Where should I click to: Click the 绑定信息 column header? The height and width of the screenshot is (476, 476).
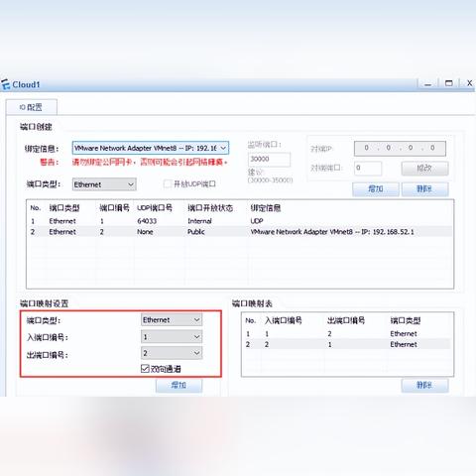(266, 208)
